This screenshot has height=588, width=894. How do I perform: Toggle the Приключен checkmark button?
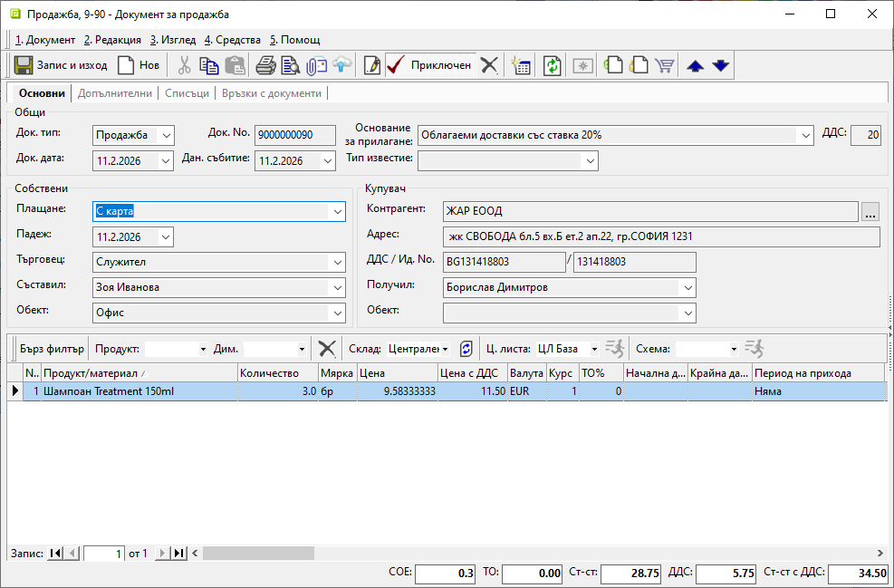coord(429,65)
